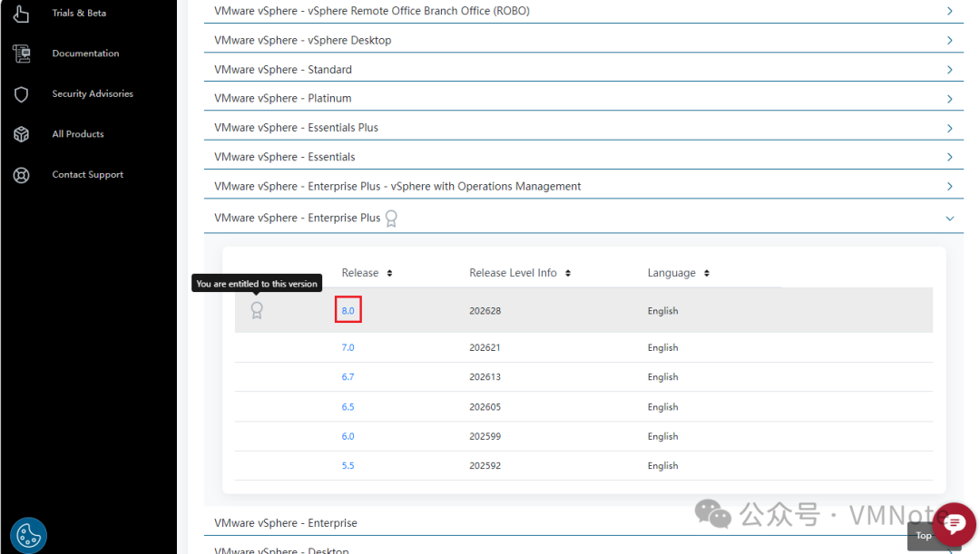Click VMware vSphere - Enterprise row title
This screenshot has width=980, height=554.
(x=286, y=523)
